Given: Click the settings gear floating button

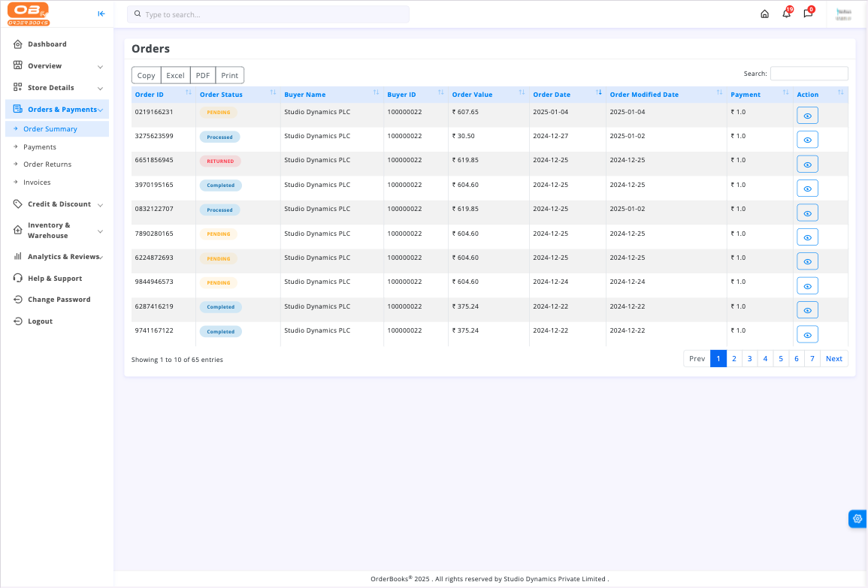Looking at the screenshot, I should click(857, 518).
